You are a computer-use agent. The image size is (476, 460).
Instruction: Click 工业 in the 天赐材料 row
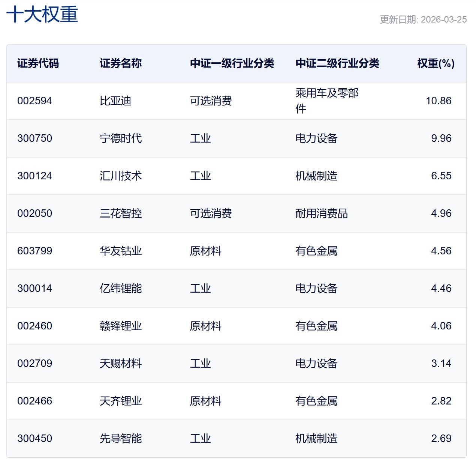tap(201, 364)
